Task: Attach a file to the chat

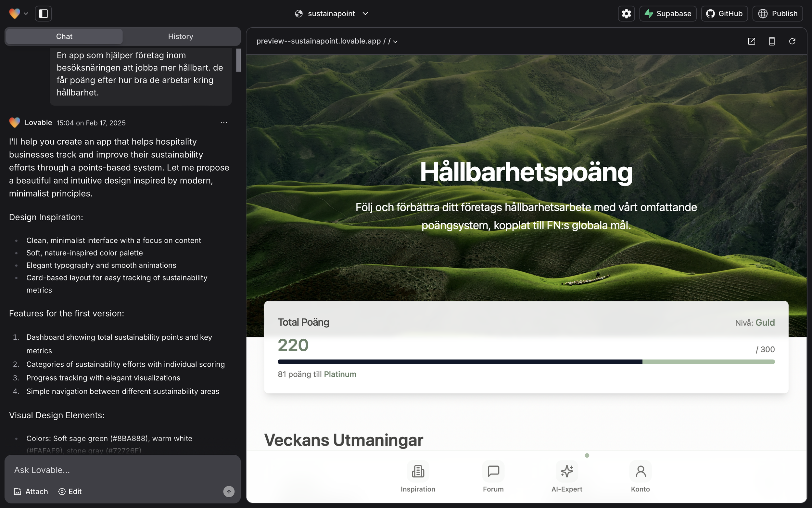Action: [x=31, y=491]
